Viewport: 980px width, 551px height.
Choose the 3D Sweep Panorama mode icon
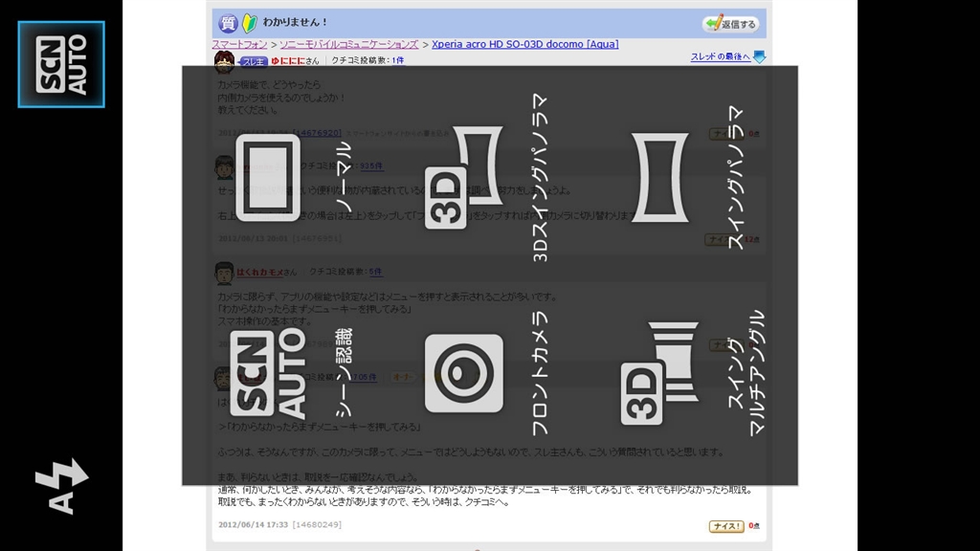464,177
